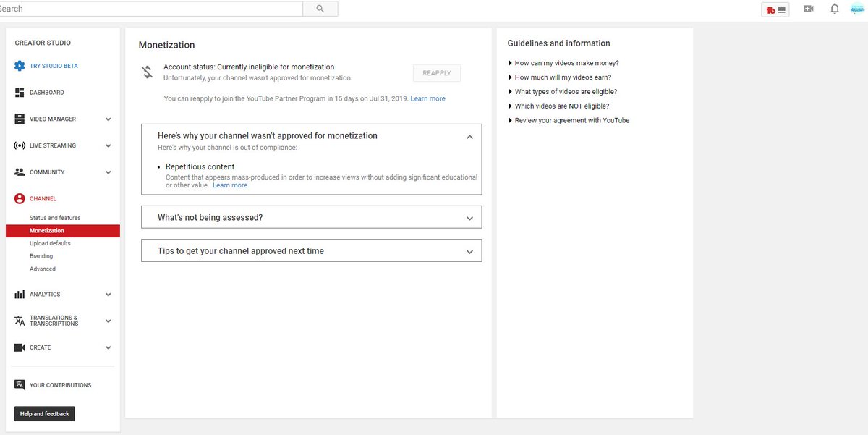Expand the Analytics section chevron
The height and width of the screenshot is (435, 868).
click(109, 295)
